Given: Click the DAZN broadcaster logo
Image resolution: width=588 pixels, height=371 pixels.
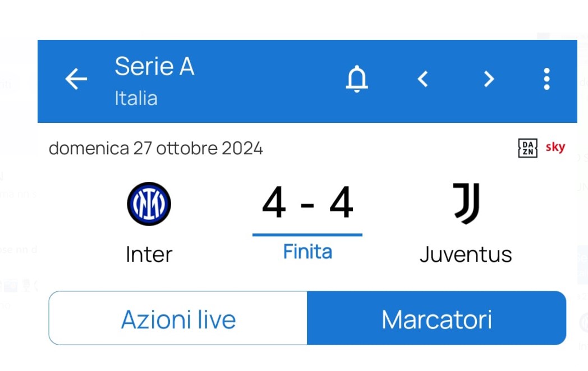Looking at the screenshot, I should [527, 148].
